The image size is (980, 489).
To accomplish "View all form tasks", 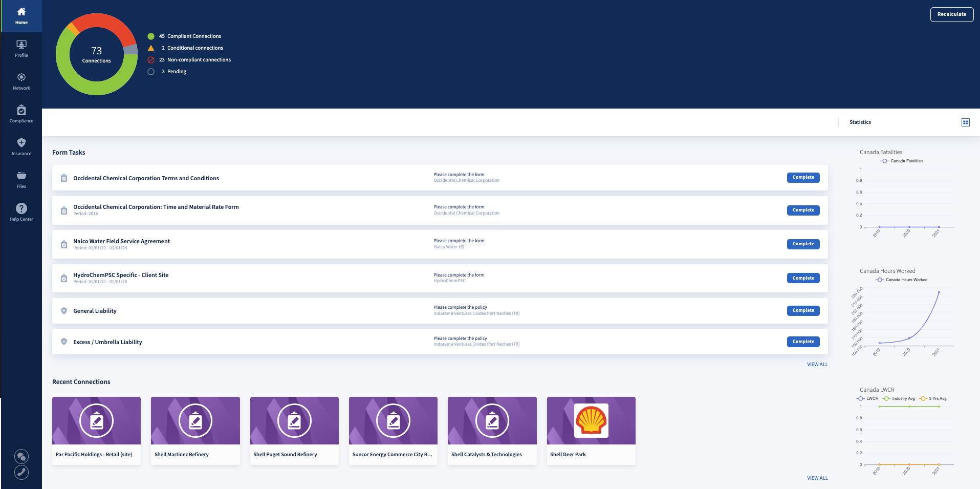I will click(817, 365).
